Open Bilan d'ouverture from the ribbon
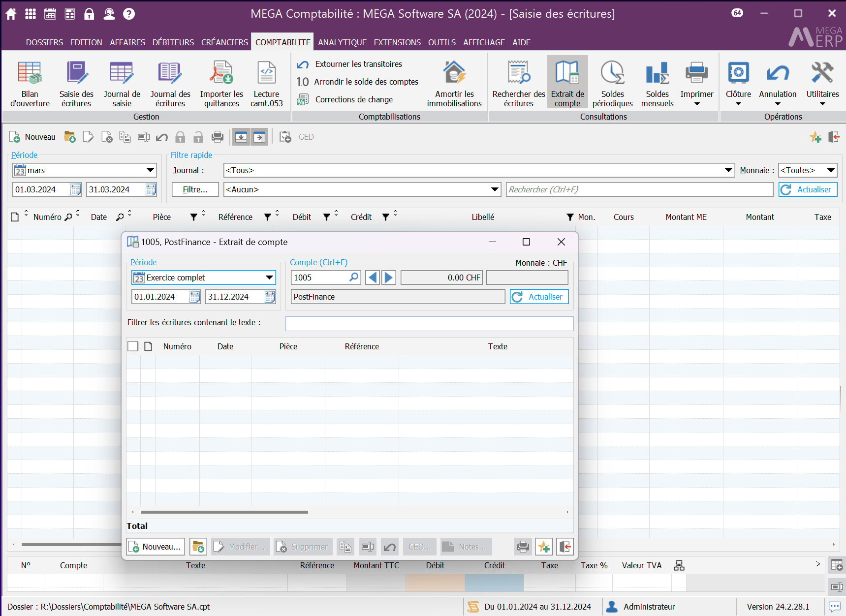The width and height of the screenshot is (846, 616). (30, 83)
